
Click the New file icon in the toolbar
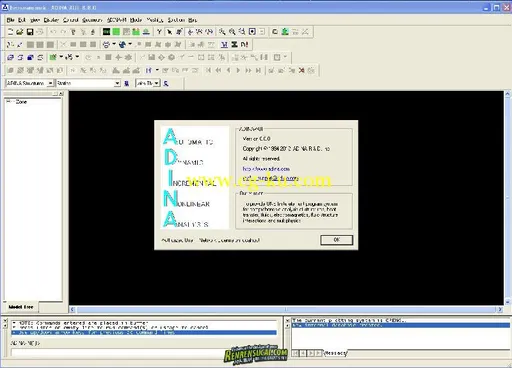(x=10, y=32)
